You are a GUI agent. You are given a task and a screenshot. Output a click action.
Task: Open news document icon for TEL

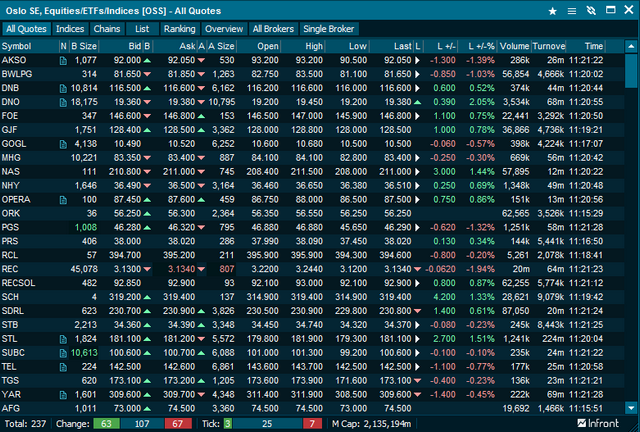63,367
